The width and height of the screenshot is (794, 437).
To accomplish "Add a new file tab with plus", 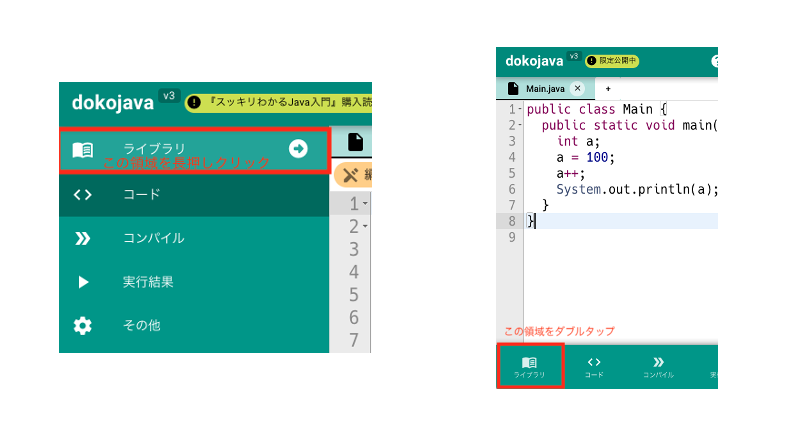I will (608, 88).
